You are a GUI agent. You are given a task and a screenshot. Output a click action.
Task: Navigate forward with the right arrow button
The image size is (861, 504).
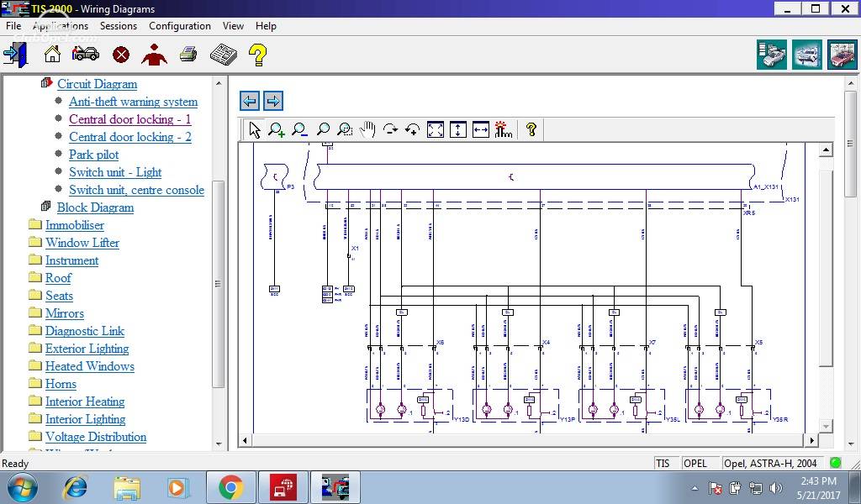click(x=273, y=101)
